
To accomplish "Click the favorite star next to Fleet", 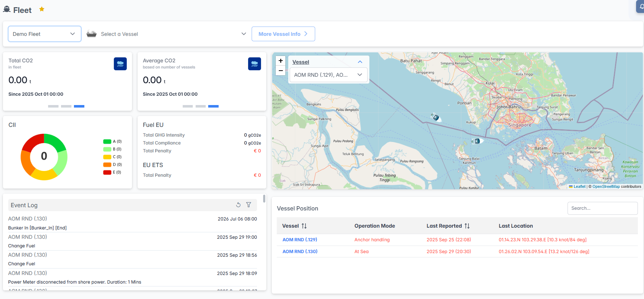I will pos(42,9).
